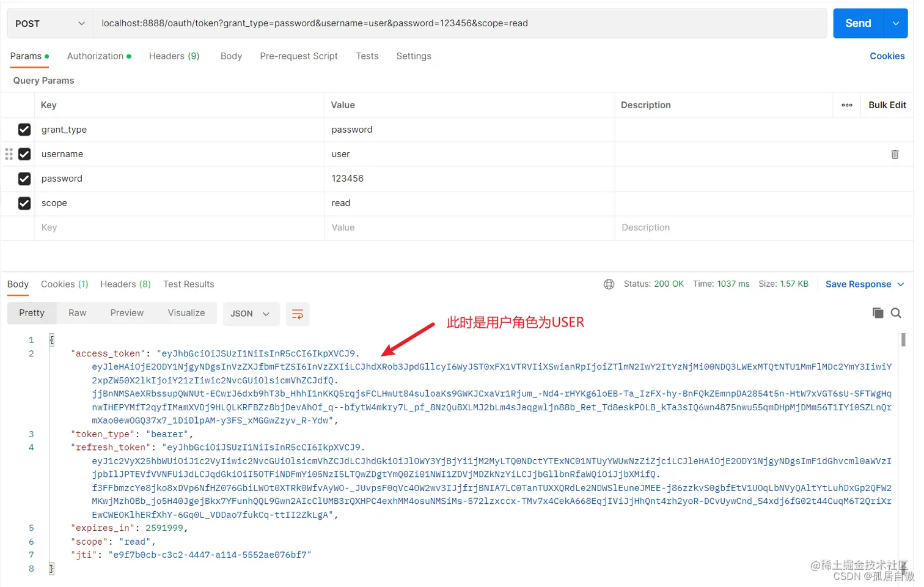Image resolution: width=924 pixels, height=587 pixels.
Task: Switch to Preview response view
Action: click(127, 313)
